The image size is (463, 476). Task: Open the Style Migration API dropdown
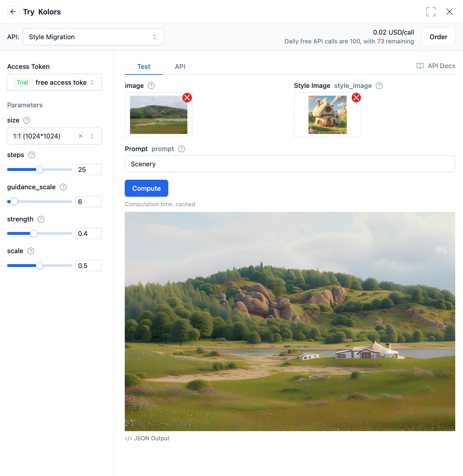[x=94, y=37]
